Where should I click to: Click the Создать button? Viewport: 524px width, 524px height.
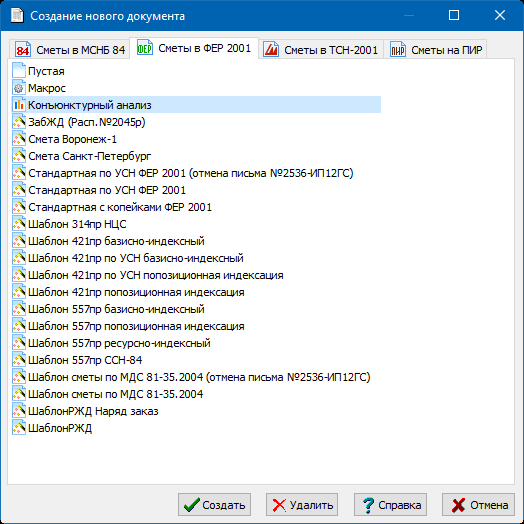(214, 505)
